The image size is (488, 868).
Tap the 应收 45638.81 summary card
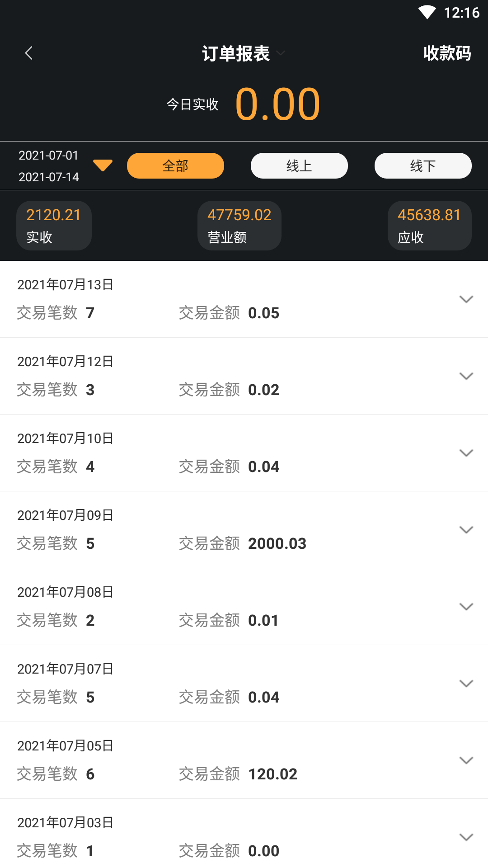pyautogui.click(x=429, y=225)
